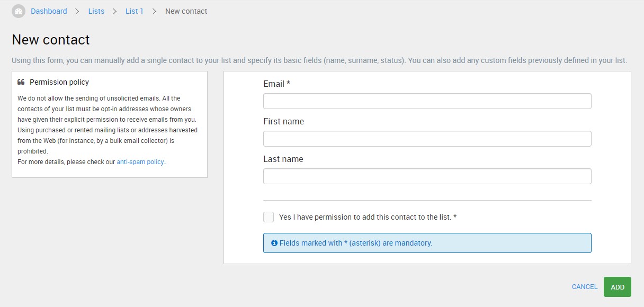Click the dashboard gauge icon in breadcrumb
The width and height of the screenshot is (644, 307).
click(x=19, y=11)
